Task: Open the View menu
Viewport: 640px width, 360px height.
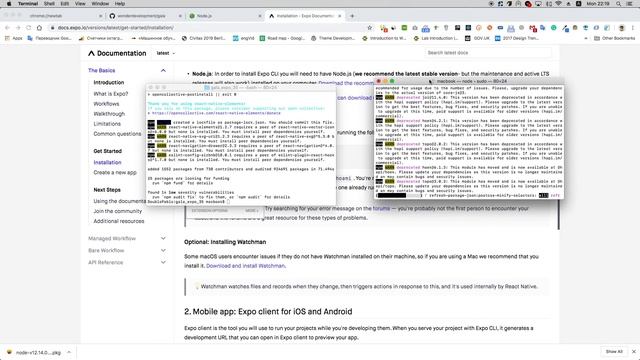Action: point(80,4)
